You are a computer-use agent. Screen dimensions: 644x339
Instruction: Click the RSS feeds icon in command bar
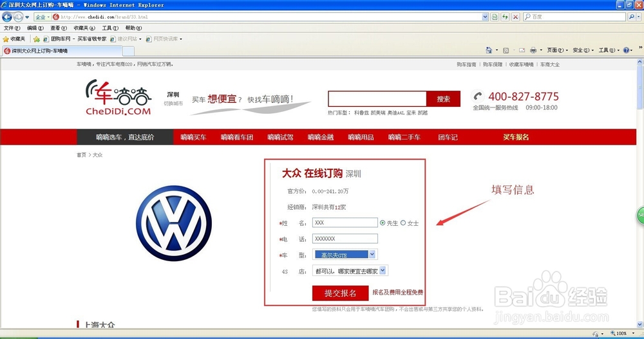click(506, 50)
